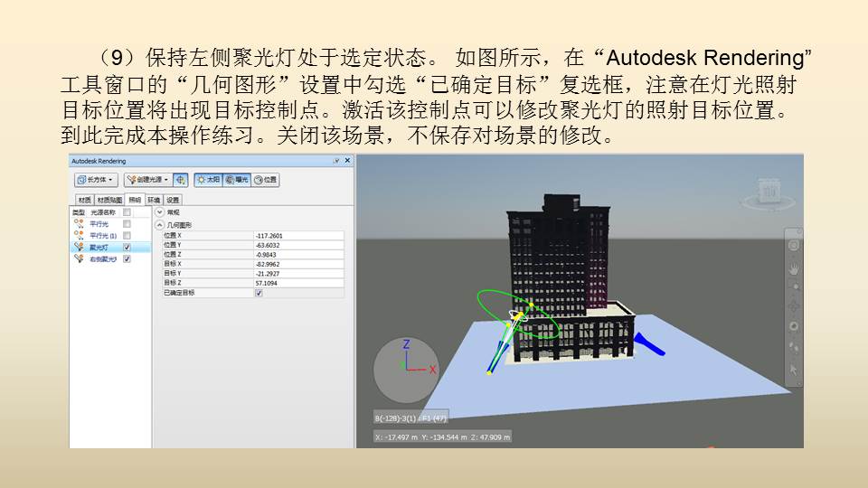Select the Zoom window tool
The image size is (868, 488).
pos(793,286)
